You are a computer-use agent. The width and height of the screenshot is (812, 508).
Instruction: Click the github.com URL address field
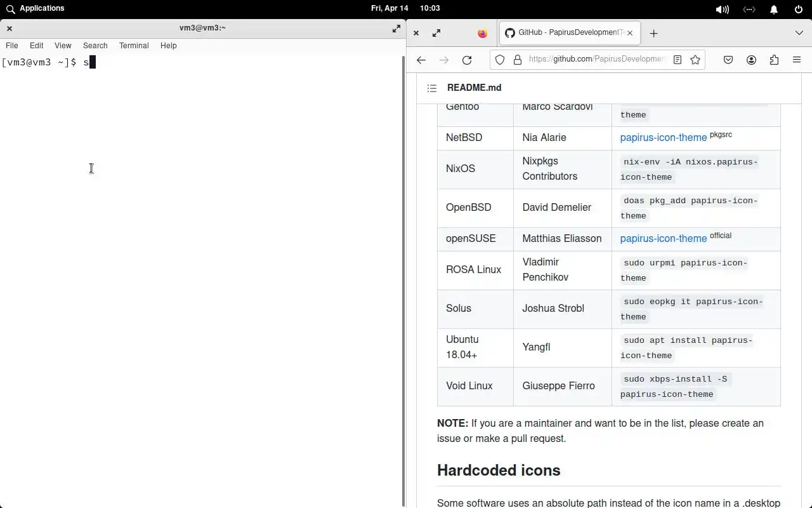[x=597, y=59]
